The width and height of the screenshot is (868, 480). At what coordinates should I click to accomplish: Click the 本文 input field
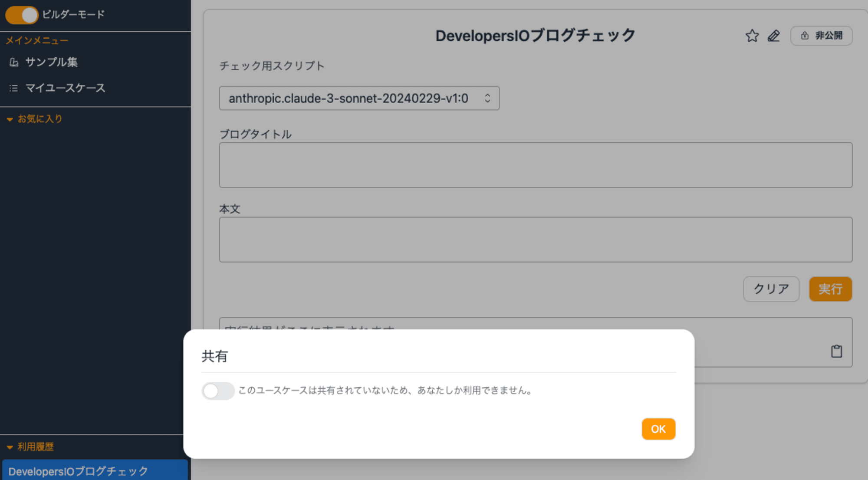click(535, 240)
